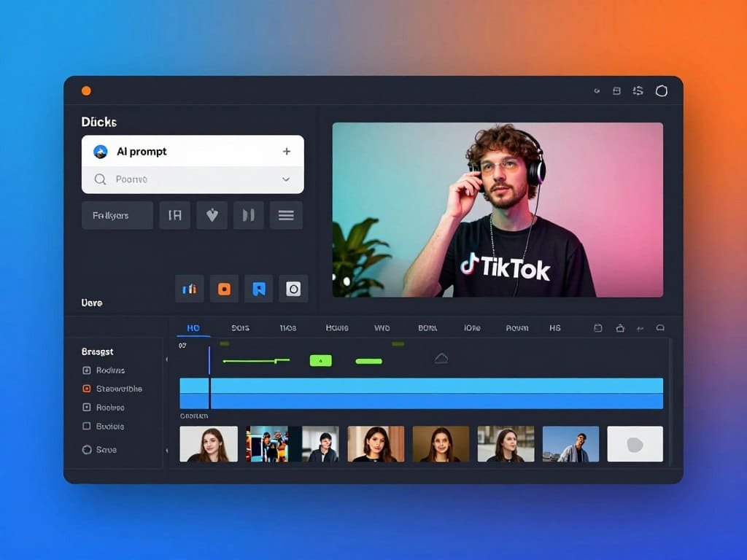This screenshot has width=747, height=560.
Task: Click the Dücks panel title
Action: coord(99,122)
